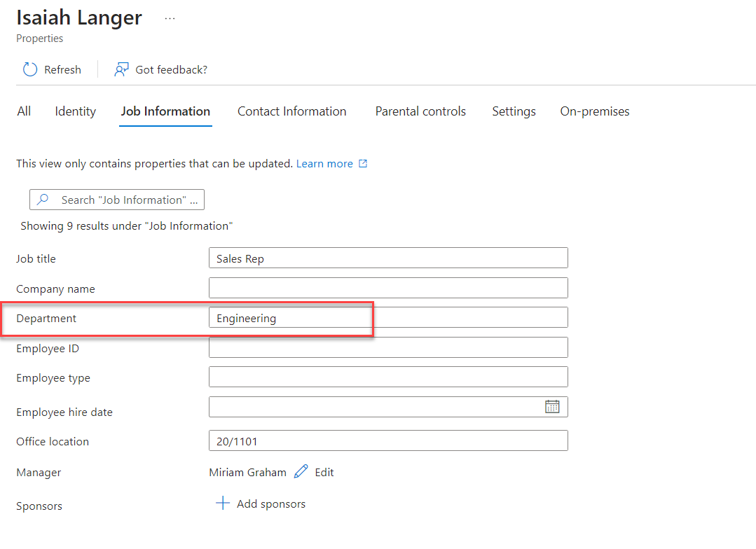Image resolution: width=756 pixels, height=549 pixels.
Task: Click the Office location field showing 20/1101
Action: click(388, 440)
